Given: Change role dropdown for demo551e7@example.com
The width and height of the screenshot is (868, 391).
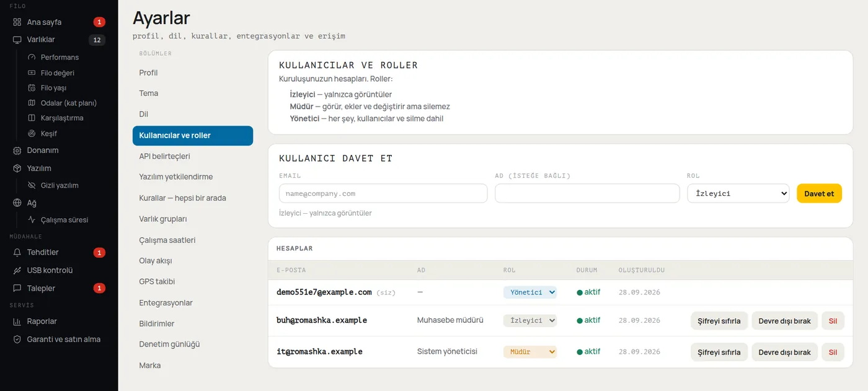Looking at the screenshot, I should tap(530, 292).
